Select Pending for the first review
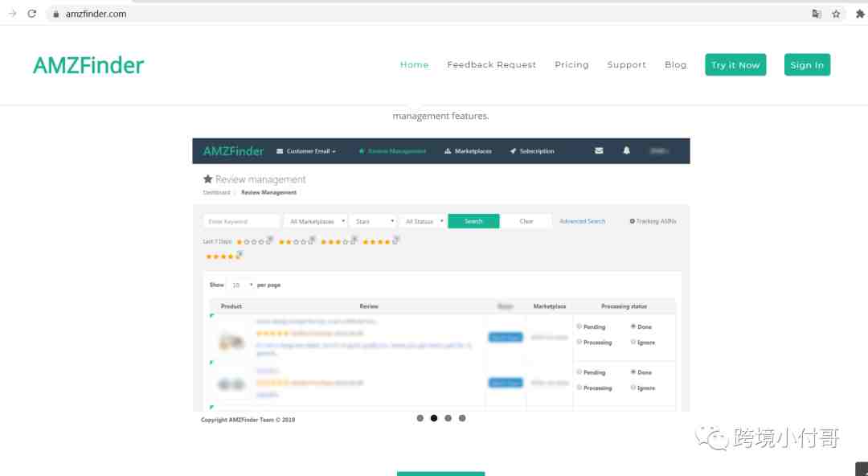The width and height of the screenshot is (868, 476). [x=579, y=326]
